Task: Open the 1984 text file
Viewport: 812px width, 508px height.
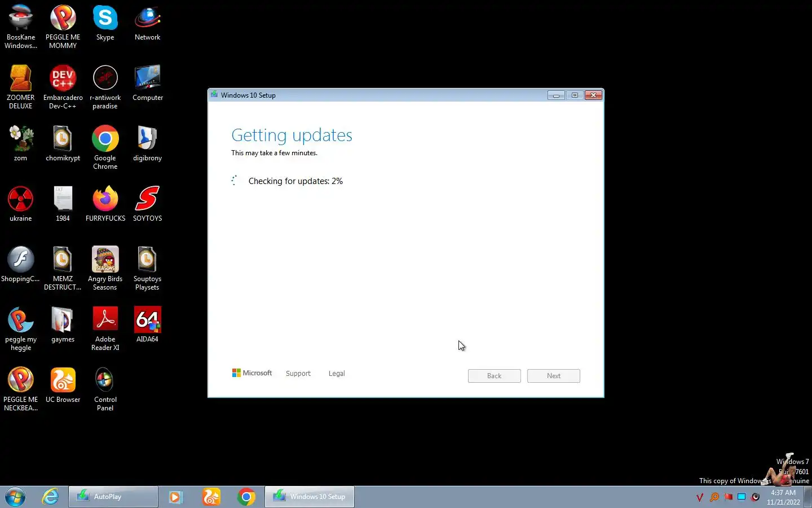Action: 63,204
